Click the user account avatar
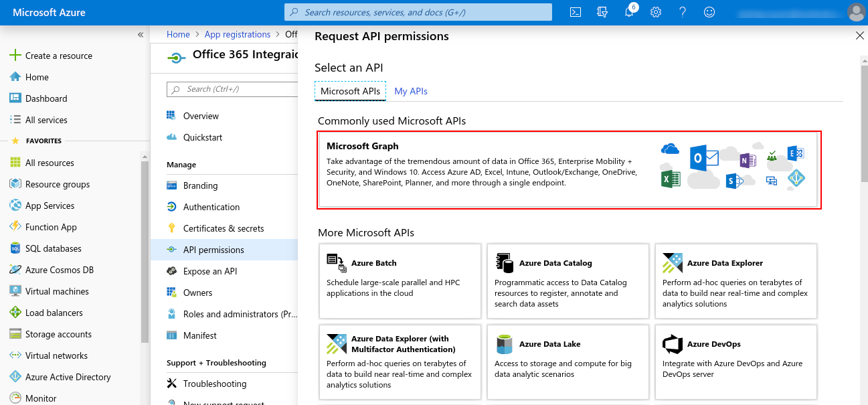 click(x=855, y=12)
